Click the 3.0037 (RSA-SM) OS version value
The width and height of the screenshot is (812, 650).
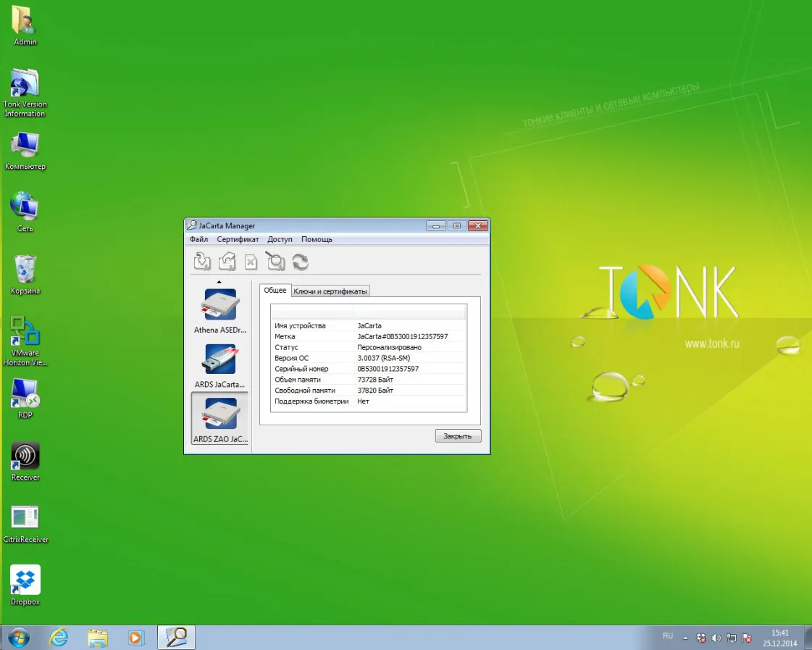[x=384, y=358]
